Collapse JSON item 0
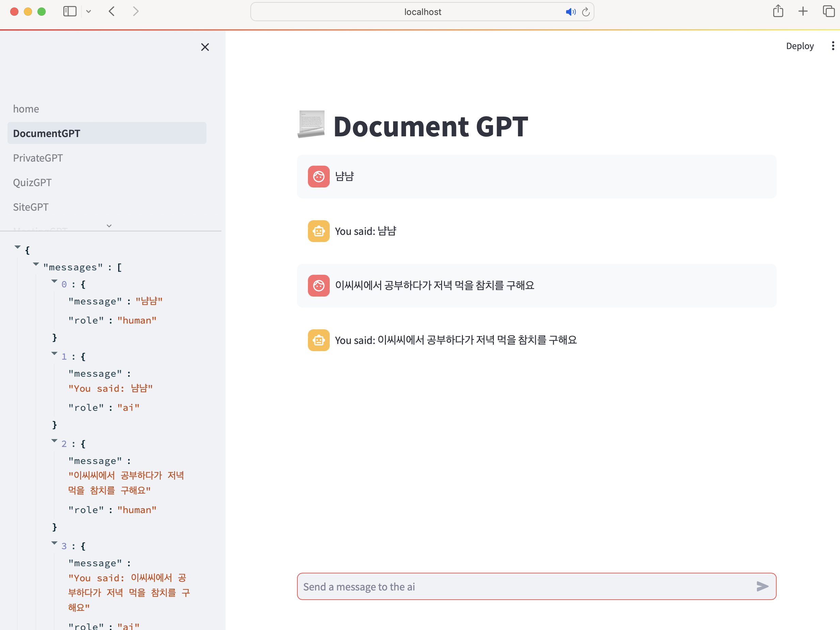 [54, 281]
